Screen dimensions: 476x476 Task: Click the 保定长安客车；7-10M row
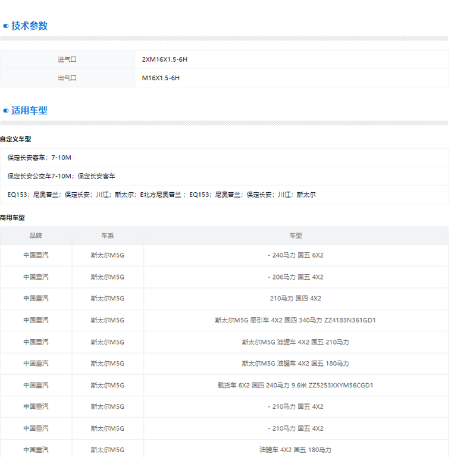[x=39, y=158]
